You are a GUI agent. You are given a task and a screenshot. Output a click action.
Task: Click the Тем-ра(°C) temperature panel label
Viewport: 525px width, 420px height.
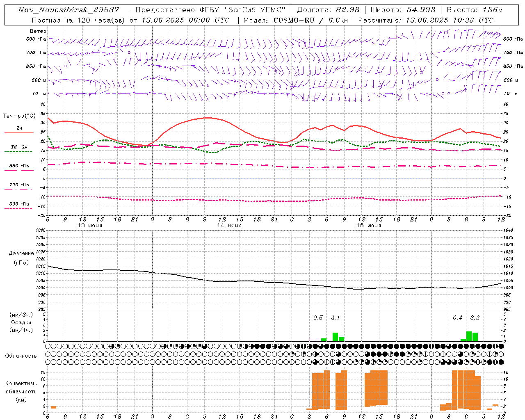coord(19,116)
